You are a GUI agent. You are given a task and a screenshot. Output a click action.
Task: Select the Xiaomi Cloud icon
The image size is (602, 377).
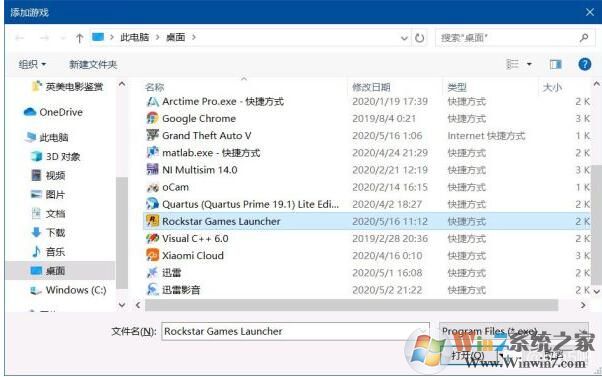152,255
